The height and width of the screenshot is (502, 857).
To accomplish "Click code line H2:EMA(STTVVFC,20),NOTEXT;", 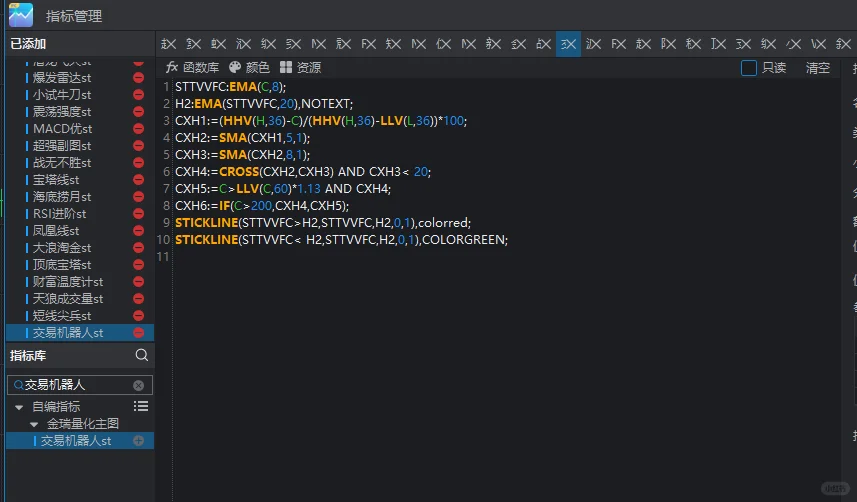I will [264, 103].
